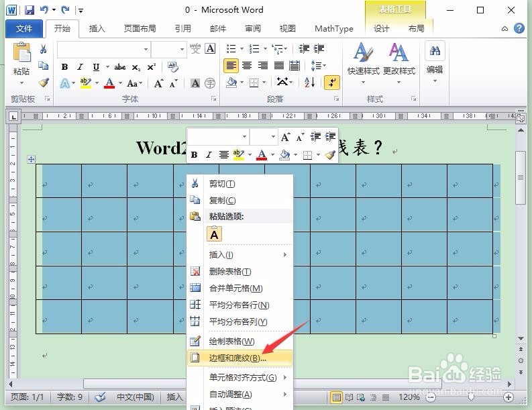Click the Save icon in quick access toolbar
Viewport: 532px width, 410px height.
click(x=30, y=10)
